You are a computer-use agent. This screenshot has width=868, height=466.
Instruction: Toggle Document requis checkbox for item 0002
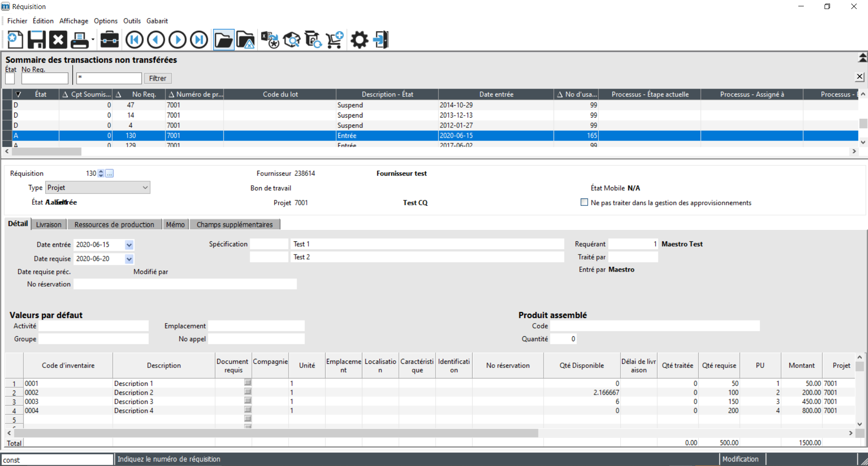[x=248, y=392]
